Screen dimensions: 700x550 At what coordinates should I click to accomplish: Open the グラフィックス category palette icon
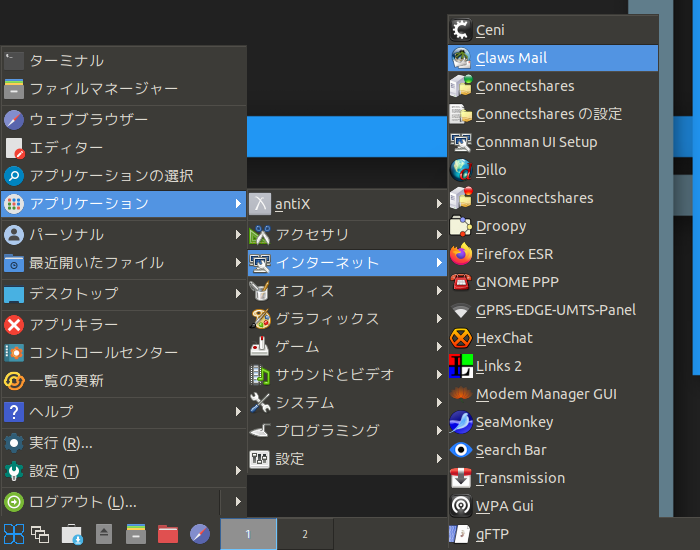(260, 319)
